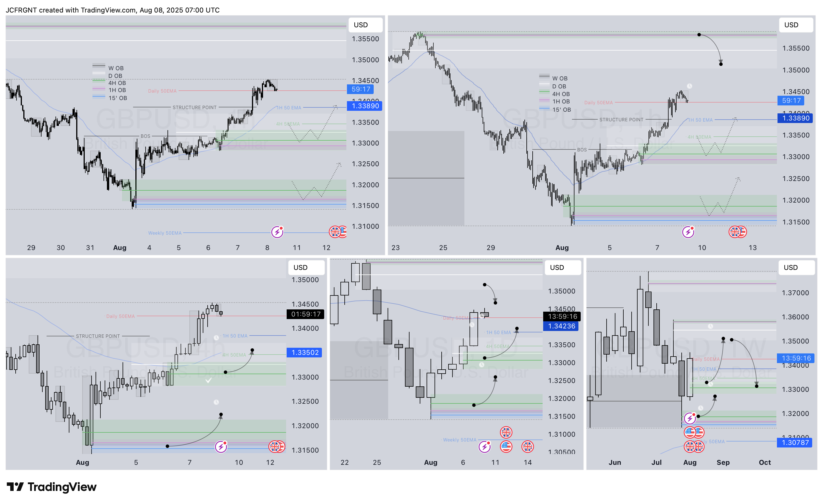Image resolution: width=823 pixels, height=504 pixels.
Task: Click the clock icon near 1.32500 in bottom-left chart
Action: [x=216, y=402]
